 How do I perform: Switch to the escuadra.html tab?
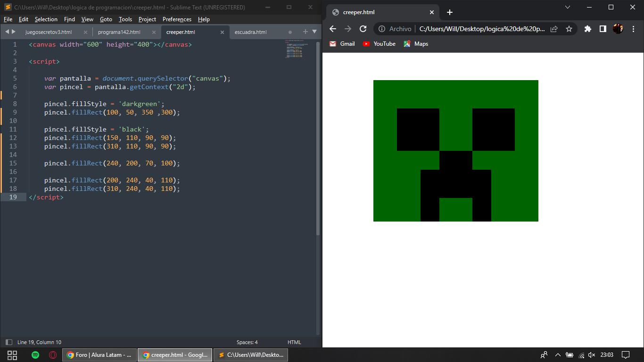[250, 32]
